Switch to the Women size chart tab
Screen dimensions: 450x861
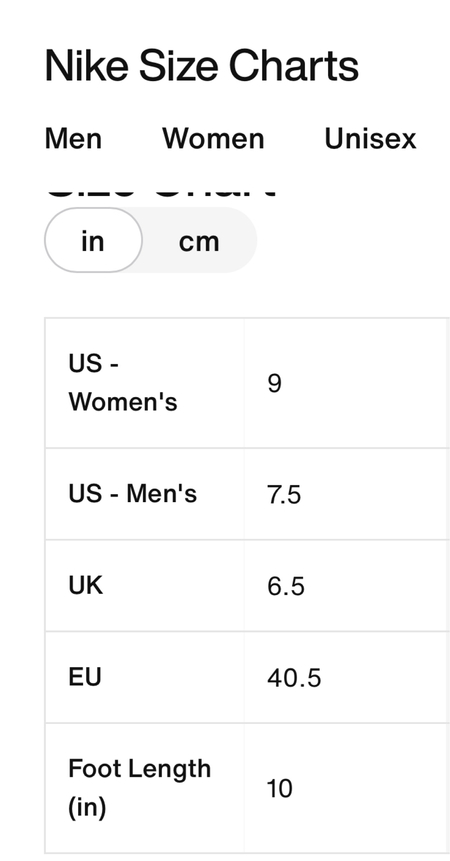click(x=213, y=138)
